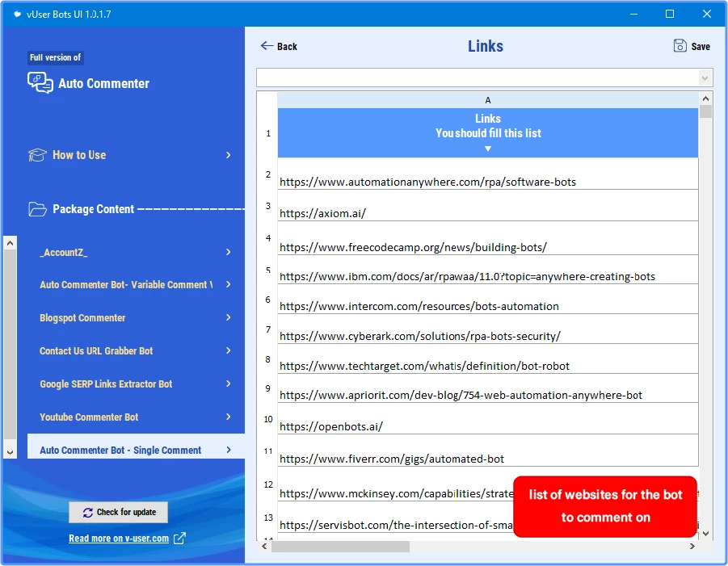Expand the How to Use section chevron
The width and height of the screenshot is (728, 566).
(229, 155)
